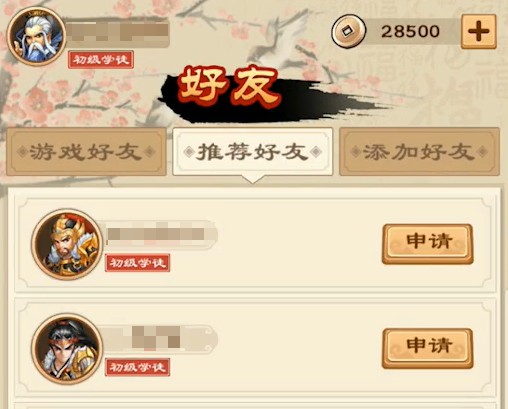Open the 添加好友 tab
The image size is (508, 409).
click(x=419, y=152)
